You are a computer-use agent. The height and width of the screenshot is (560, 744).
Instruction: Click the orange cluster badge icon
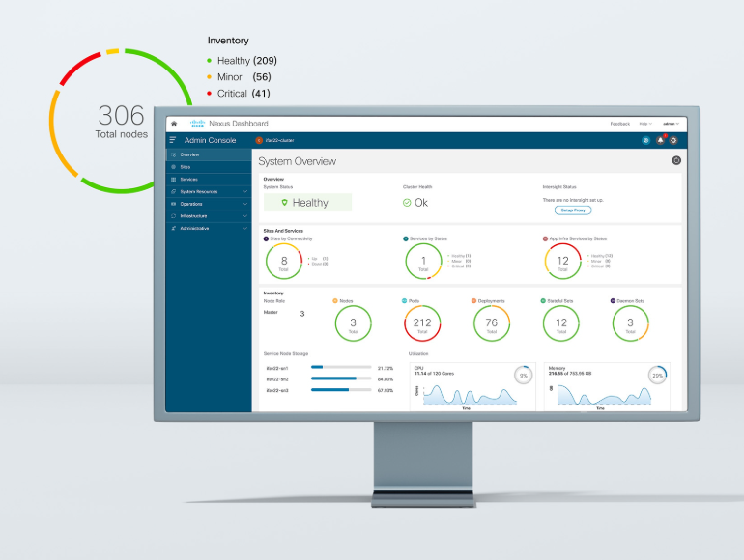point(259,140)
